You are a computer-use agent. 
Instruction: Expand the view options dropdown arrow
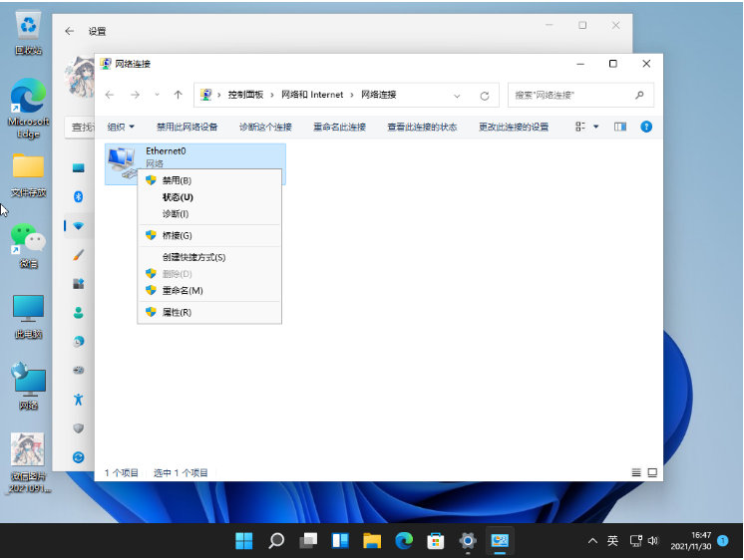click(x=596, y=127)
